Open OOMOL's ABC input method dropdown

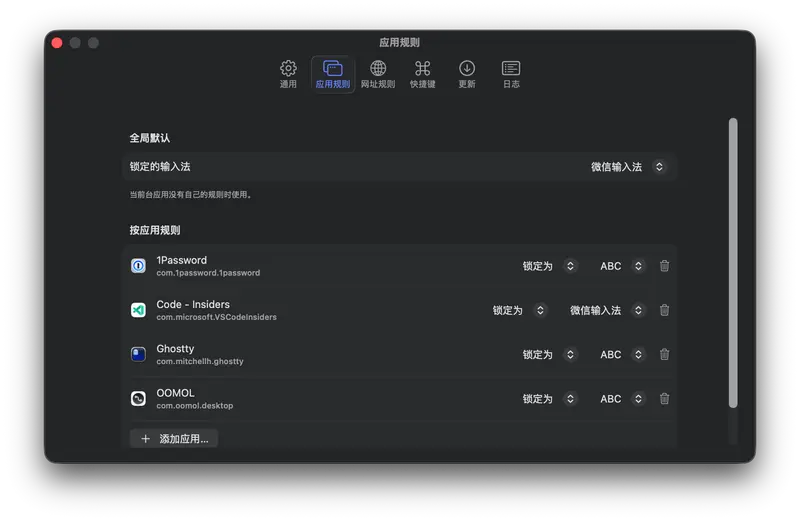pyautogui.click(x=621, y=399)
